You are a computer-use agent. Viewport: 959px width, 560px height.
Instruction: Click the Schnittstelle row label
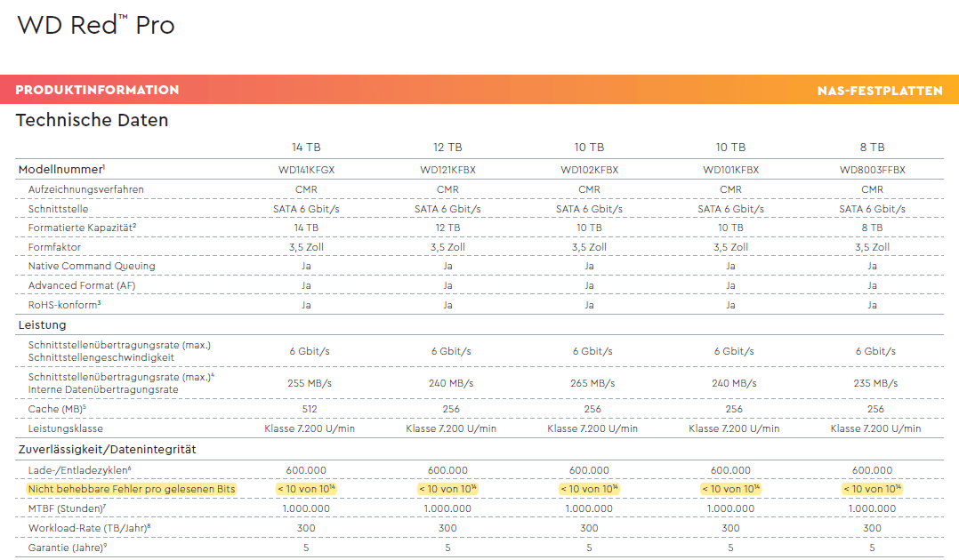58,209
